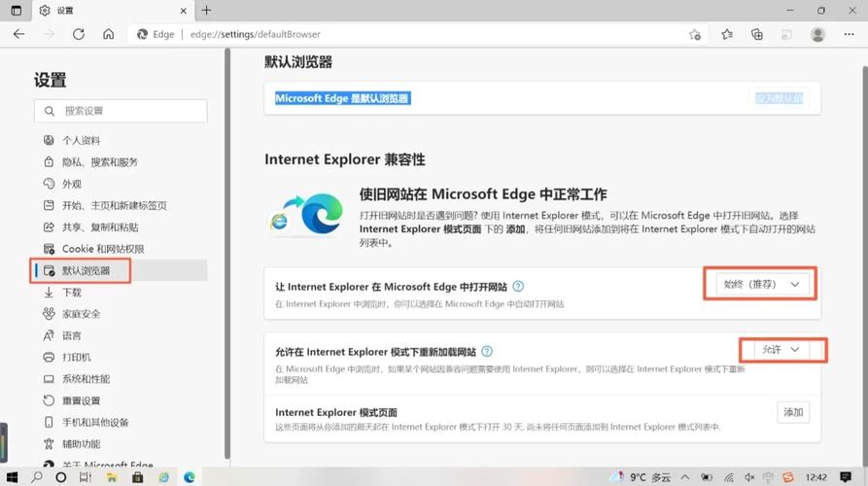Click 添加 button for IE mode pages

pyautogui.click(x=793, y=412)
